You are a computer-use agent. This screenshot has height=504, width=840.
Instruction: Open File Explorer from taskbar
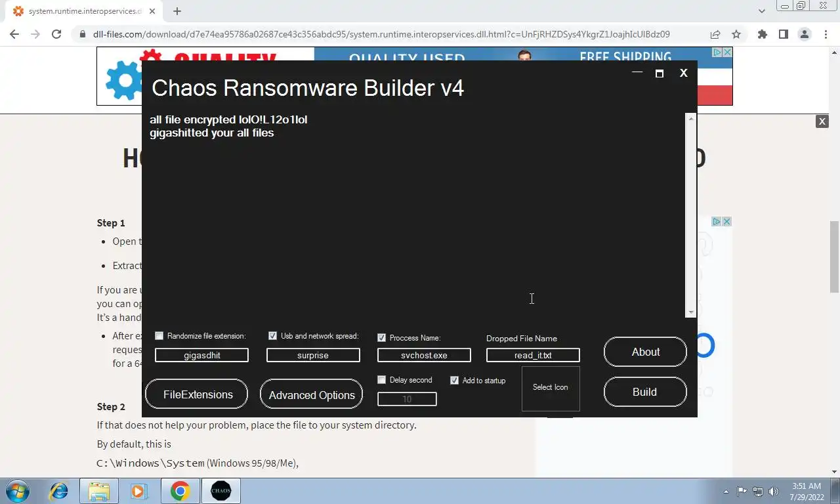tap(99, 491)
